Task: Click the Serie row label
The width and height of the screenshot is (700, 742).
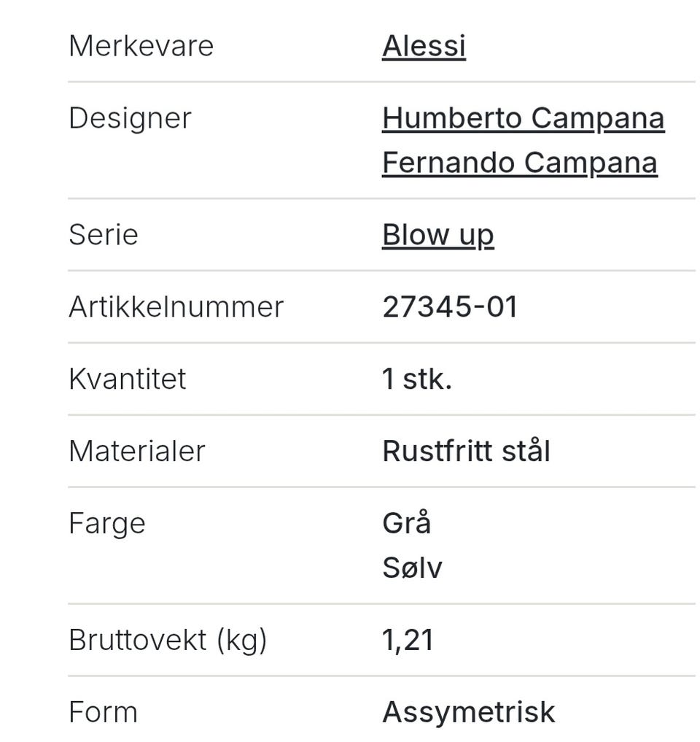Action: 103,235
